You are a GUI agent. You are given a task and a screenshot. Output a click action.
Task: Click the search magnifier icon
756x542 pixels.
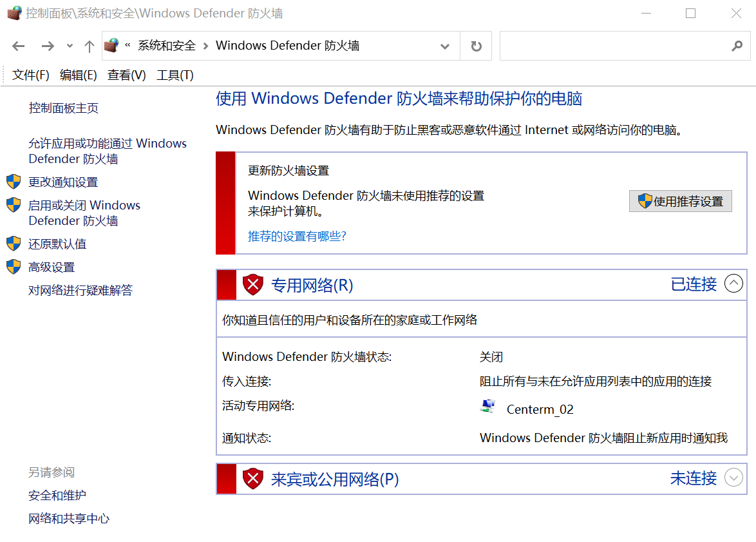click(737, 46)
